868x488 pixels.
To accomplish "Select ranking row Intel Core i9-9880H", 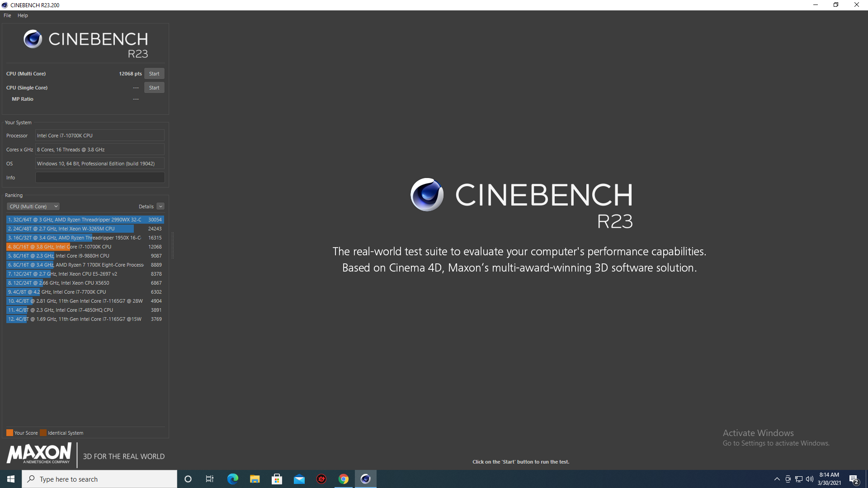I will (85, 256).
